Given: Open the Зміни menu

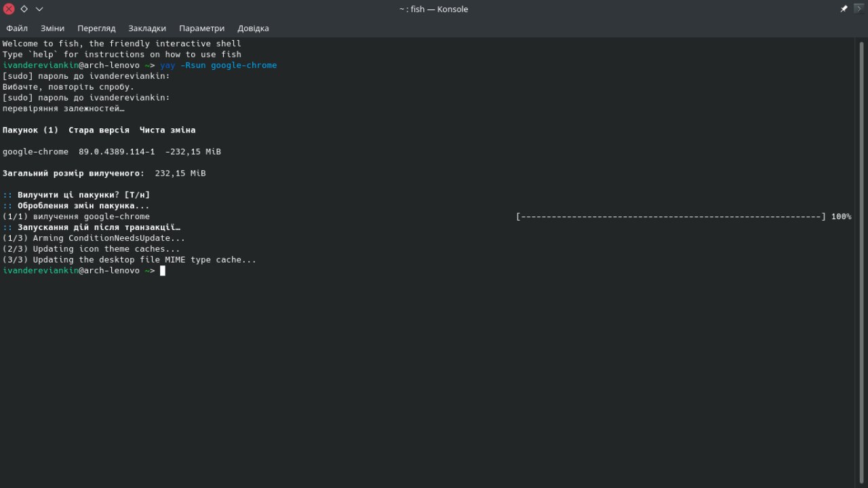Looking at the screenshot, I should point(53,29).
